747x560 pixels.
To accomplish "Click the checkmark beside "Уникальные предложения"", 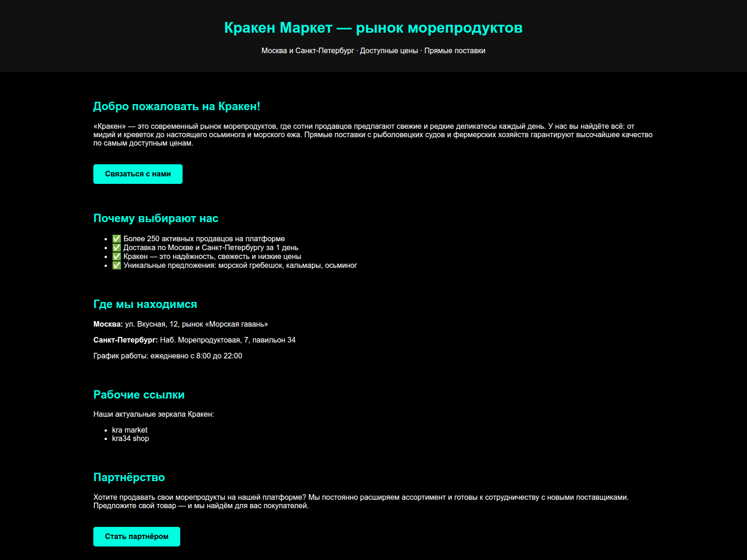I will coord(117,266).
